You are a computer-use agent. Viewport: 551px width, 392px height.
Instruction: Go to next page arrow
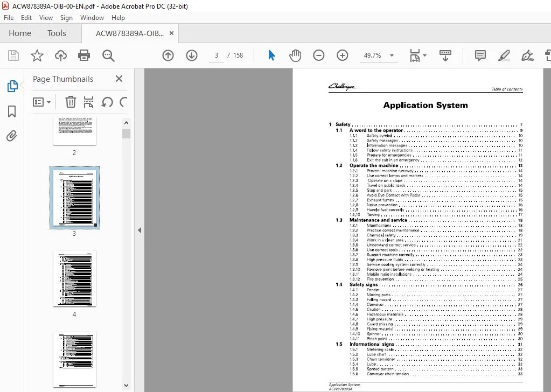click(x=192, y=55)
